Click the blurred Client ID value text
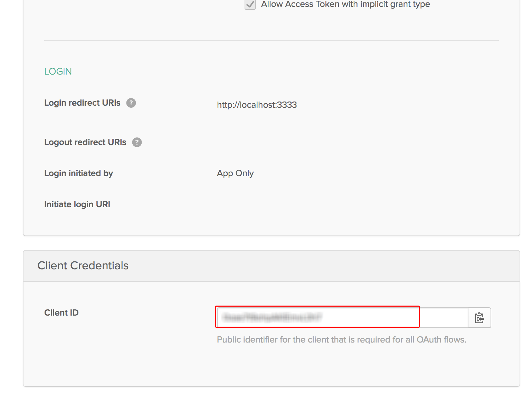Viewport: 532px width, 404px height. tap(272, 317)
